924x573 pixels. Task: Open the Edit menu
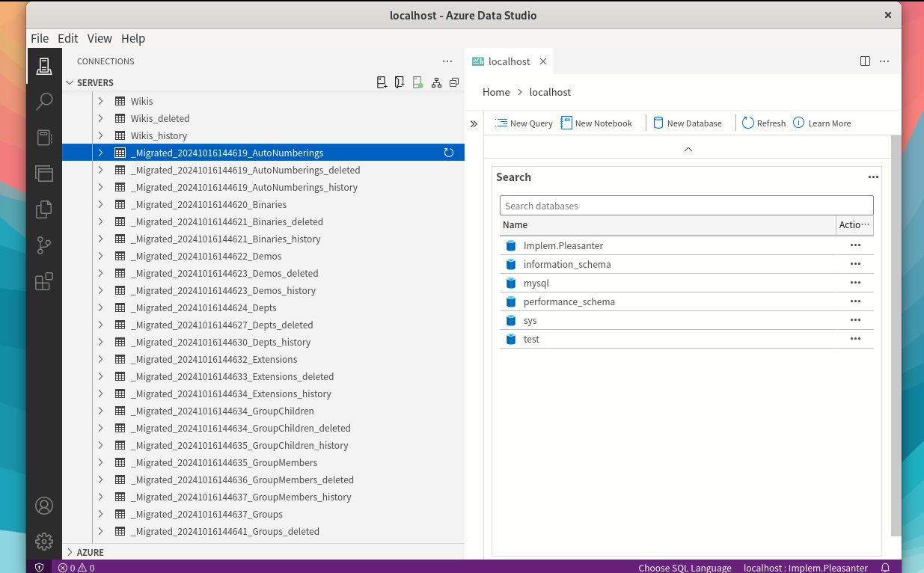pyautogui.click(x=68, y=38)
